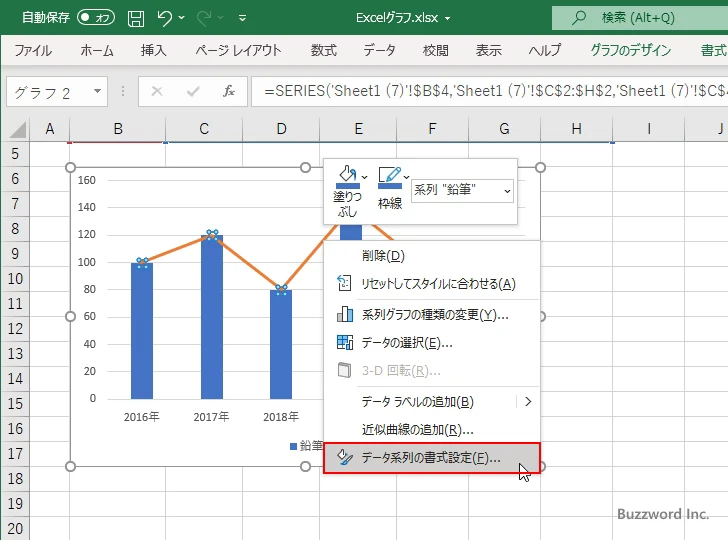Screen dimensions: 728x540
Task: Open the ヘルプ tab
Action: tap(545, 50)
